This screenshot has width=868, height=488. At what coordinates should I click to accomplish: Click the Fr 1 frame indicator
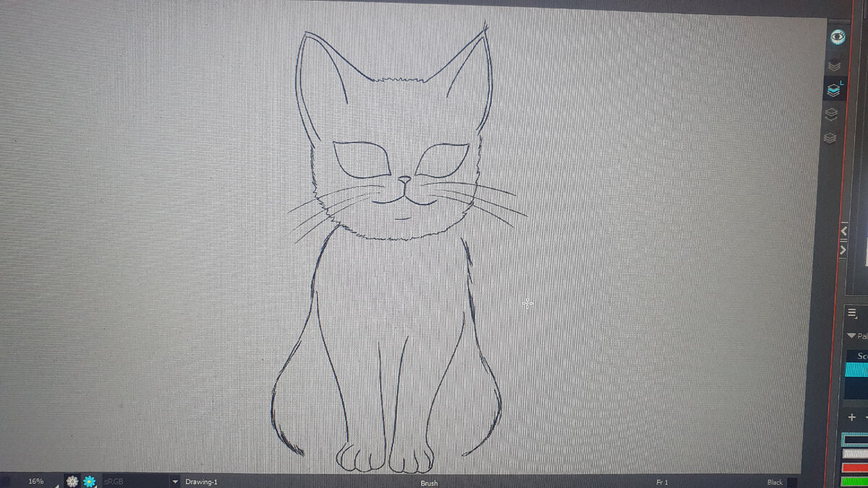click(662, 482)
